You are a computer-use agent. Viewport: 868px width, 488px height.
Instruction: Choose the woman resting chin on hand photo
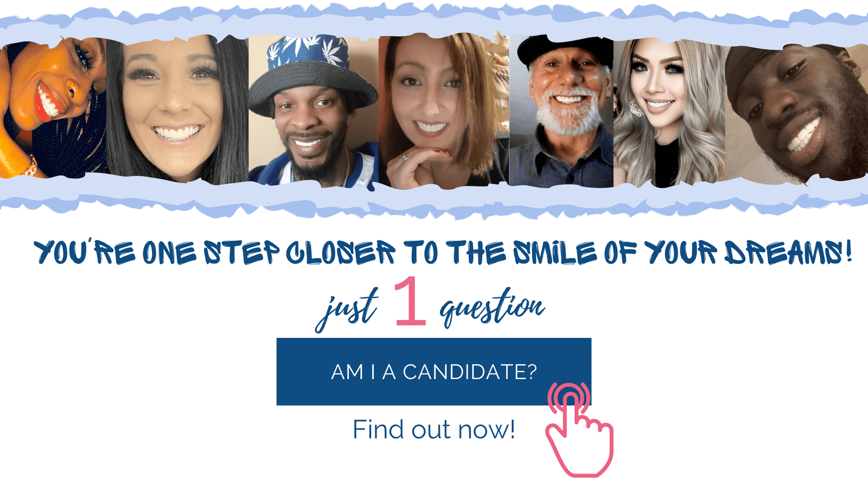444,111
